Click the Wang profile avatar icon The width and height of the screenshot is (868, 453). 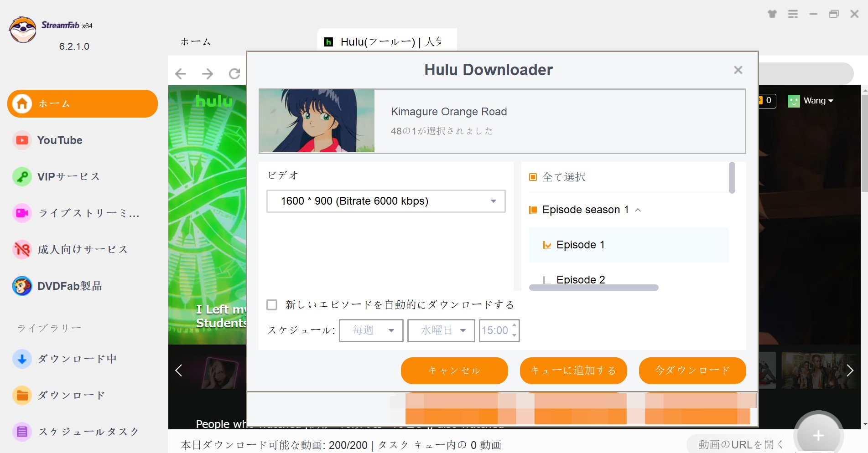pyautogui.click(x=794, y=101)
